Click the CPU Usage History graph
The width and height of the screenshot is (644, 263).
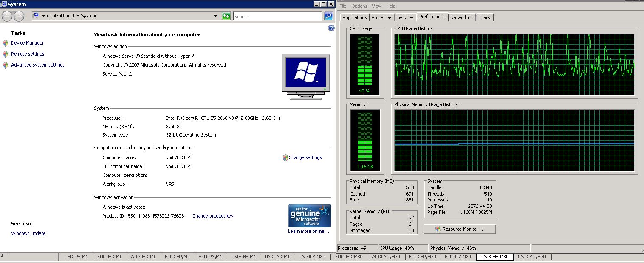(x=514, y=64)
